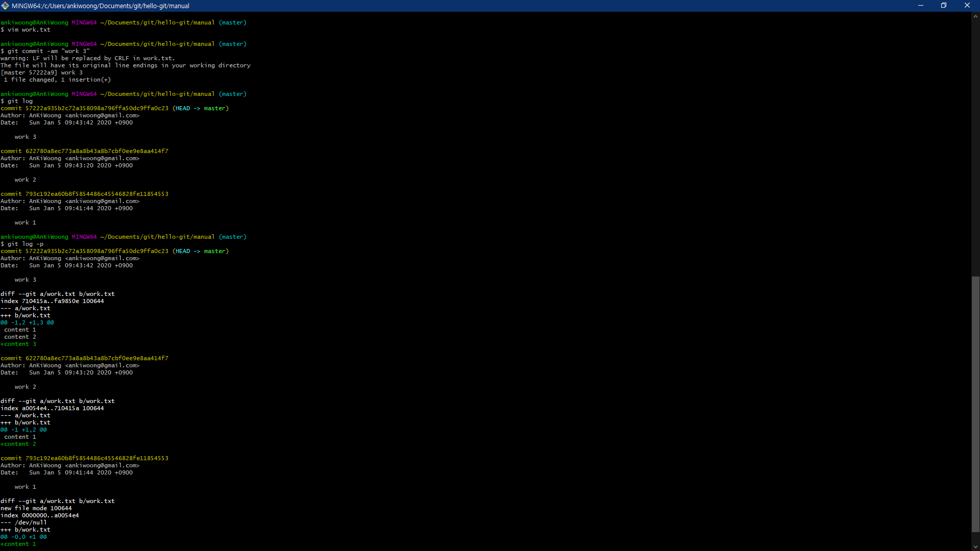Click the '[master 57222a9] work 3' output line

coord(41,72)
